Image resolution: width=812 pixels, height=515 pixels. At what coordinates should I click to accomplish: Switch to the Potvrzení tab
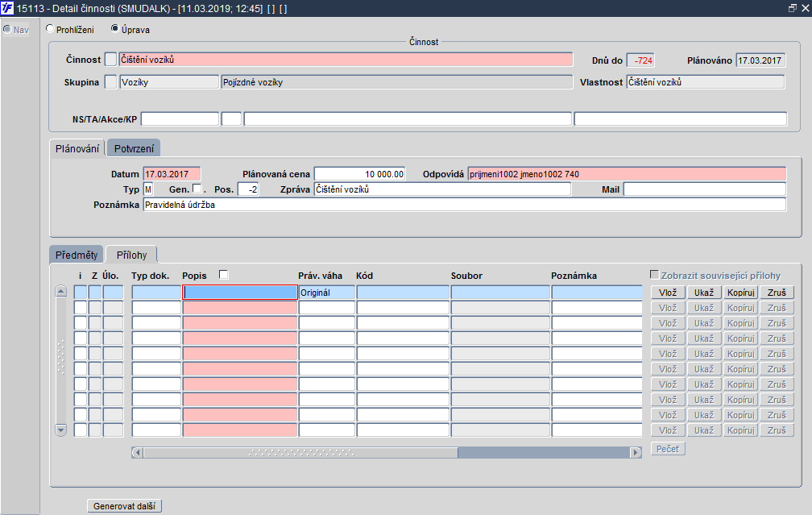click(134, 148)
